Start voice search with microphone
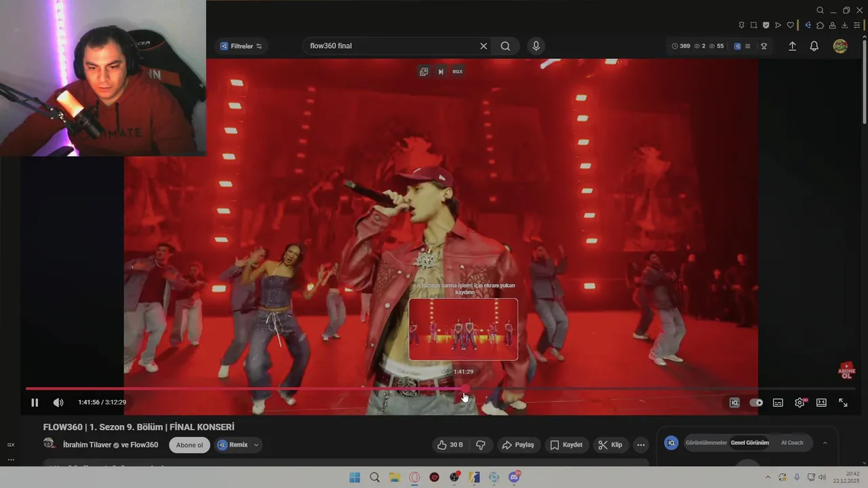Viewport: 868px width, 488px height. 536,46
